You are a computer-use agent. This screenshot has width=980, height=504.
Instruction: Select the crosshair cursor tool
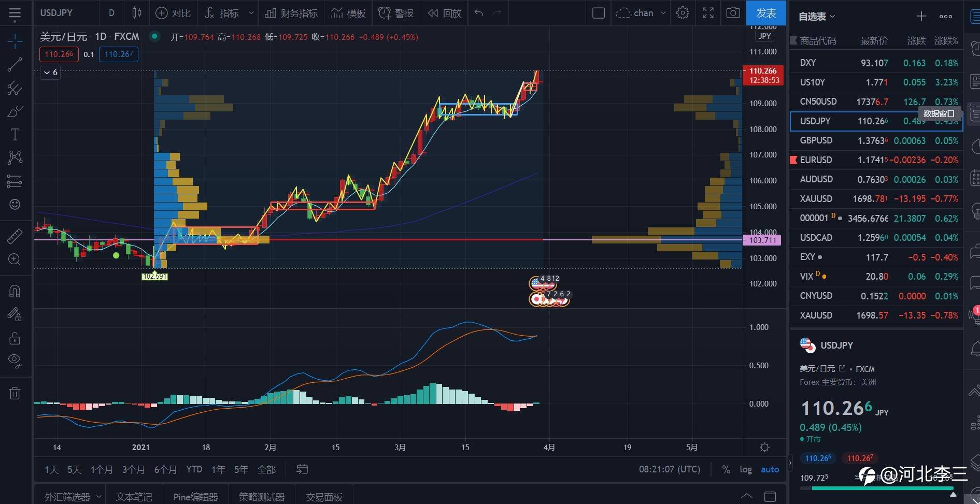15,41
